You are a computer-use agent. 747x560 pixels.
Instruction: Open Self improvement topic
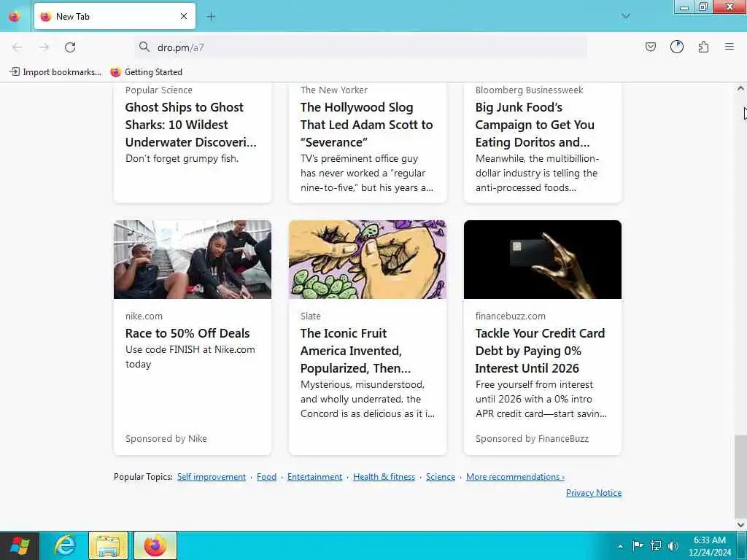[212, 477]
